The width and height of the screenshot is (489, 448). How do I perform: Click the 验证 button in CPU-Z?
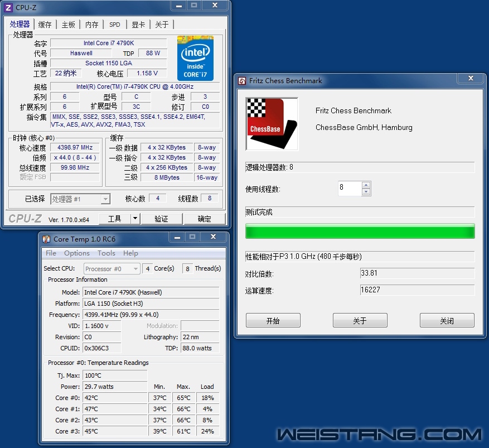(x=162, y=219)
